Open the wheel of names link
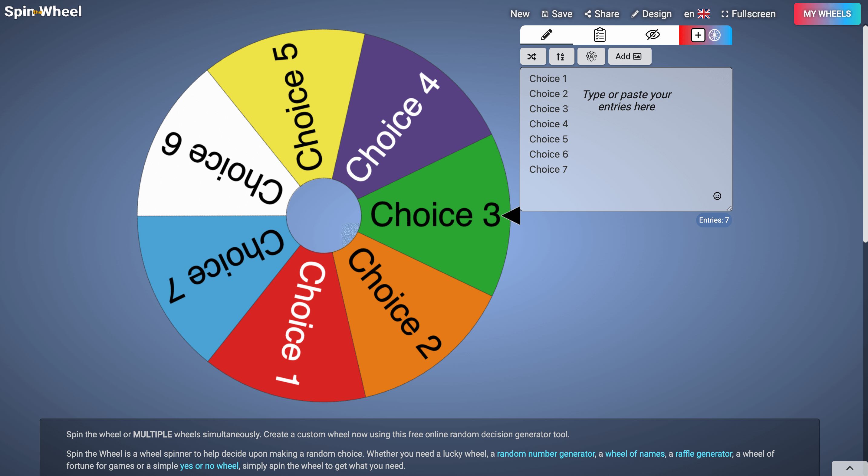 pyautogui.click(x=635, y=454)
